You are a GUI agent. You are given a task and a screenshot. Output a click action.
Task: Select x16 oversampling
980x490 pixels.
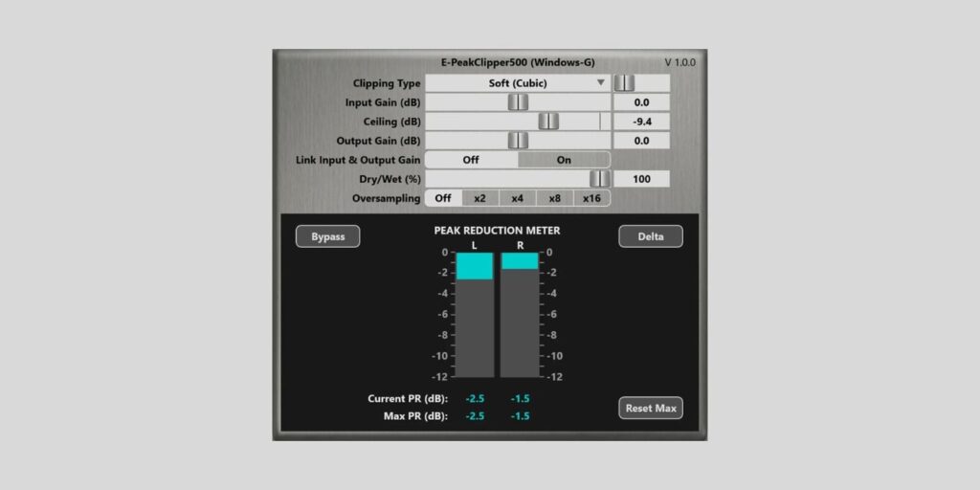591,198
